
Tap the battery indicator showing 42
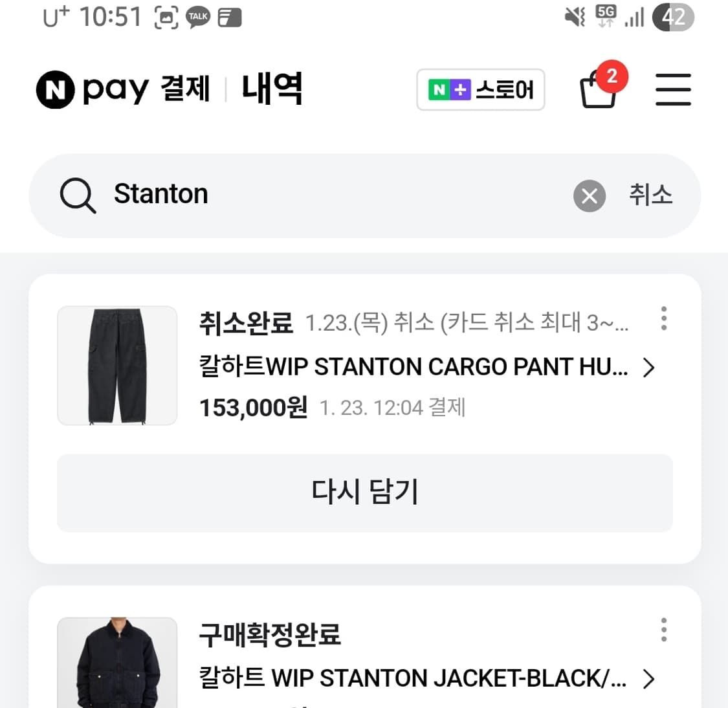click(x=674, y=17)
